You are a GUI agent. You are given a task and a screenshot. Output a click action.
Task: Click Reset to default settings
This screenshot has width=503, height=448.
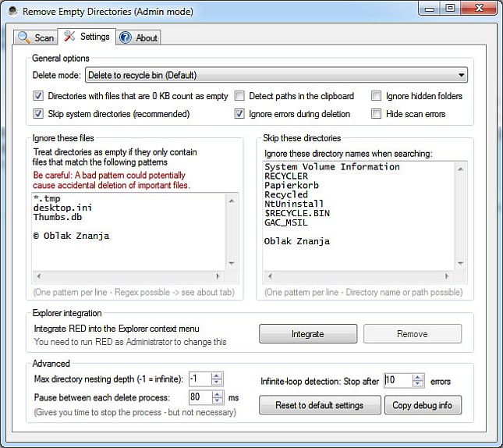tap(318, 405)
